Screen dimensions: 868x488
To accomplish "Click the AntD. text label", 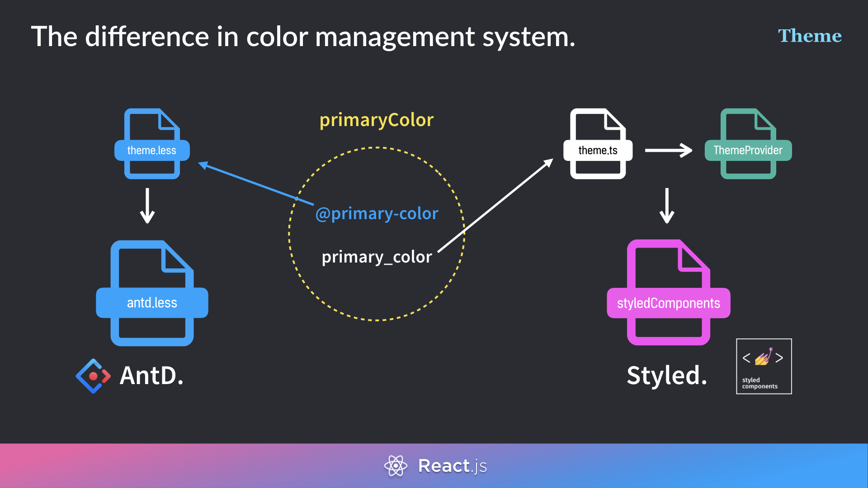I will tap(151, 375).
